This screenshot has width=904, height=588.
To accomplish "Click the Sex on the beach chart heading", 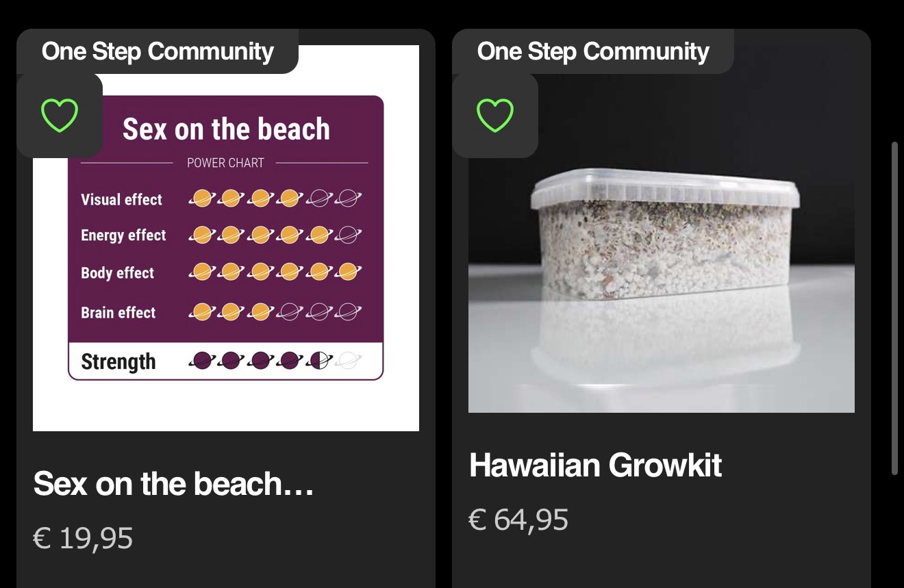I will click(226, 129).
